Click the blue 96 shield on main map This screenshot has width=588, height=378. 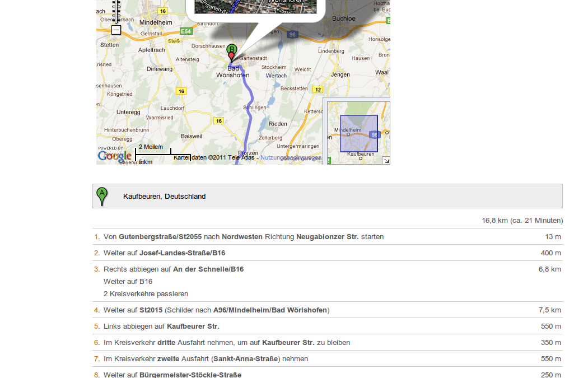coord(292,35)
